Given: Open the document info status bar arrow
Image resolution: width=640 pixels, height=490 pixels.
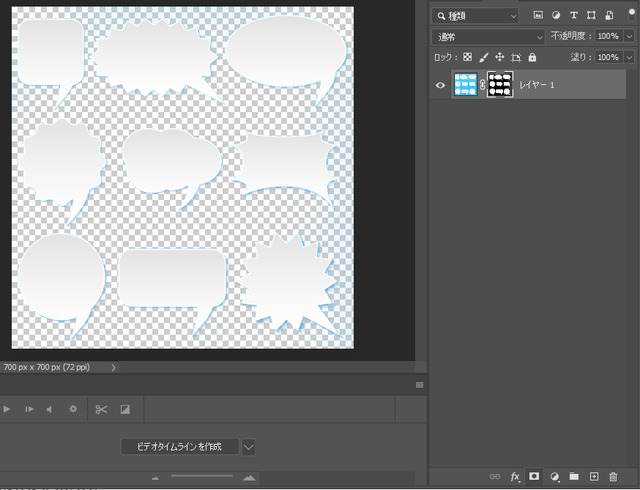Looking at the screenshot, I should [113, 368].
